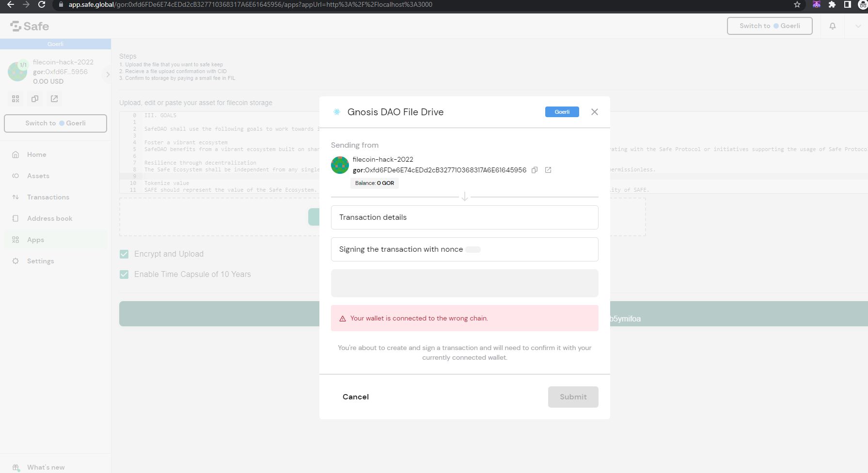868x473 pixels.
Task: Expand the Safe list chevron in sidebar
Action: 108,75
